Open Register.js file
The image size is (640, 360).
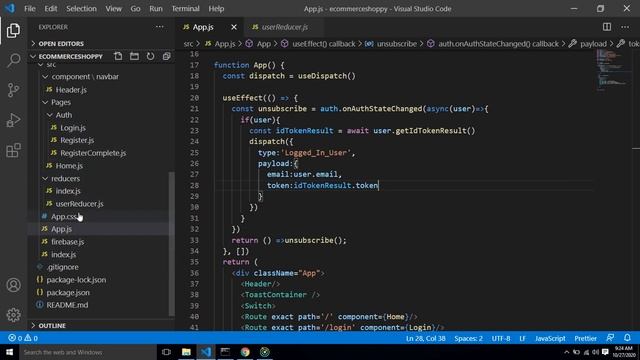coord(77,140)
